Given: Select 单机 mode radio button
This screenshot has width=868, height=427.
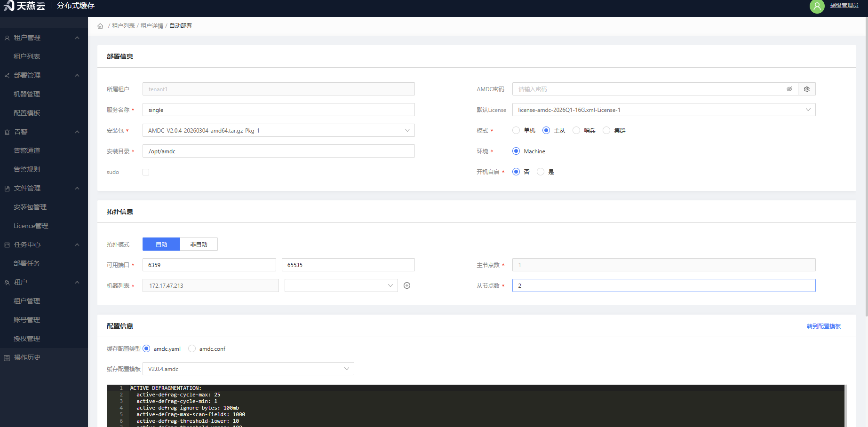Looking at the screenshot, I should point(516,130).
